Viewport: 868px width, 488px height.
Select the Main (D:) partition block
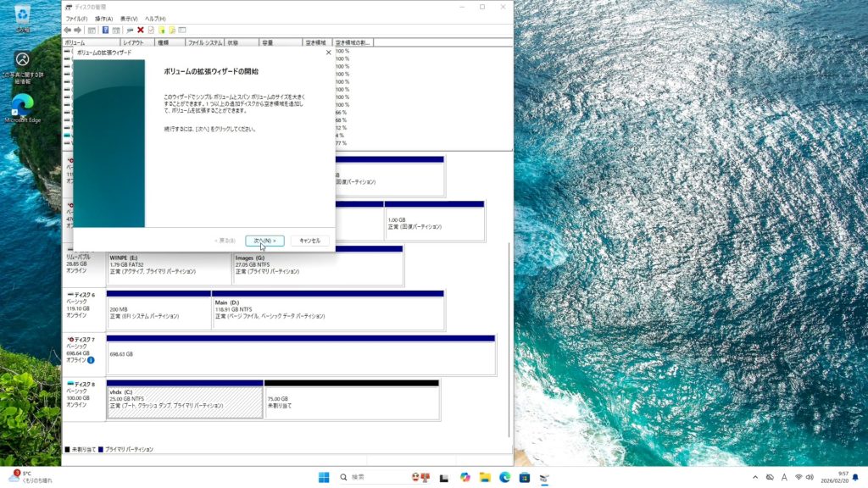pos(327,312)
